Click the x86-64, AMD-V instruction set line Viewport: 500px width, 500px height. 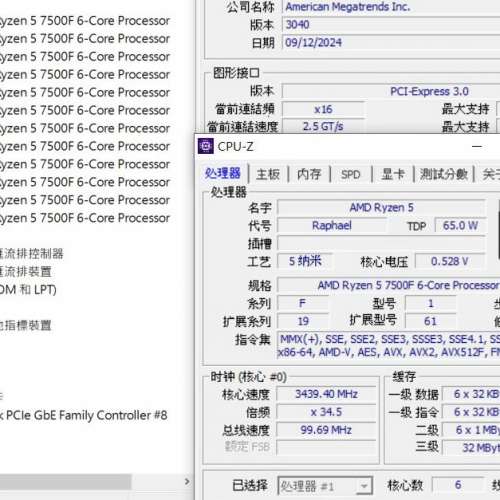[x=389, y=352]
